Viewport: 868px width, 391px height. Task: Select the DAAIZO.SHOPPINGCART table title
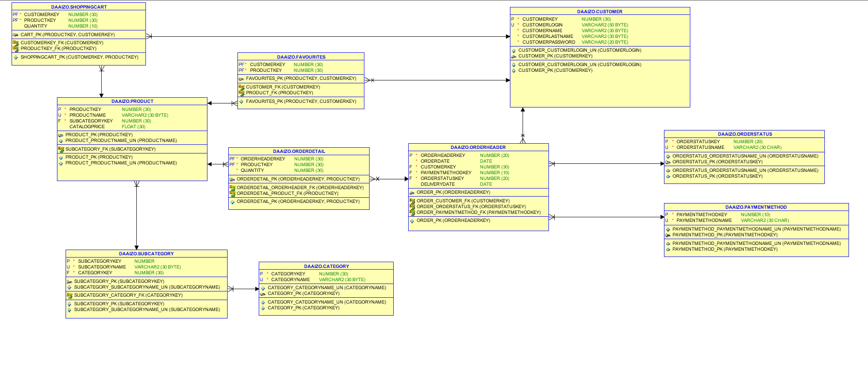(x=79, y=6)
